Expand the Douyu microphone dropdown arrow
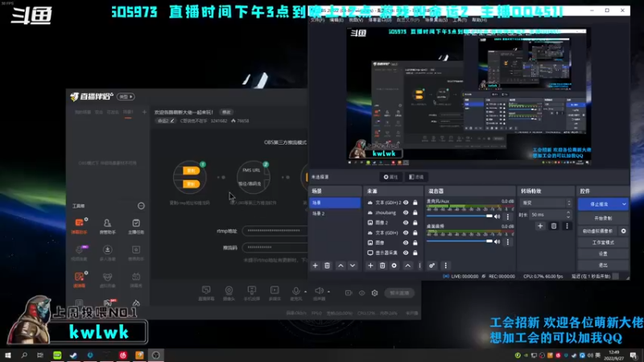This screenshot has width=644, height=362. (305, 291)
